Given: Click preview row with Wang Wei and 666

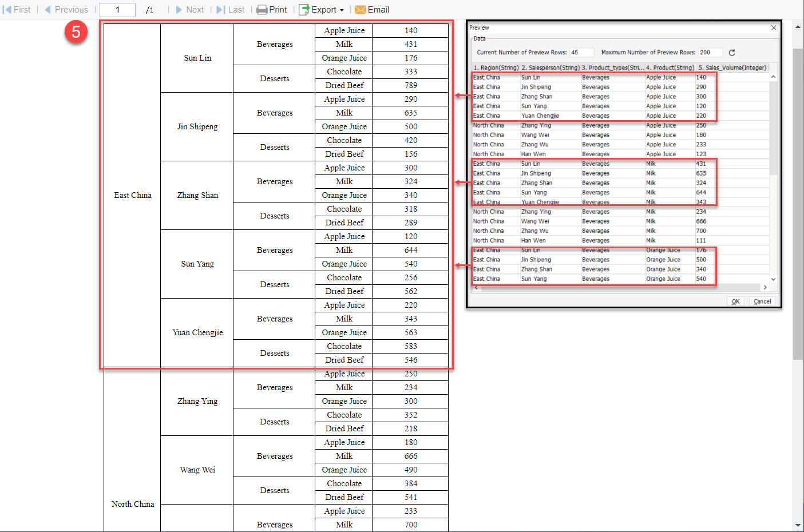Looking at the screenshot, I should pos(620,221).
